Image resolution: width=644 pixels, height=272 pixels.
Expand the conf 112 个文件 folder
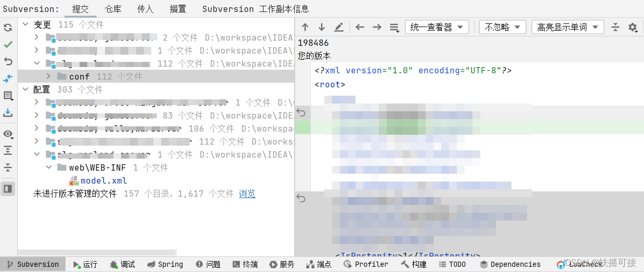(x=48, y=76)
